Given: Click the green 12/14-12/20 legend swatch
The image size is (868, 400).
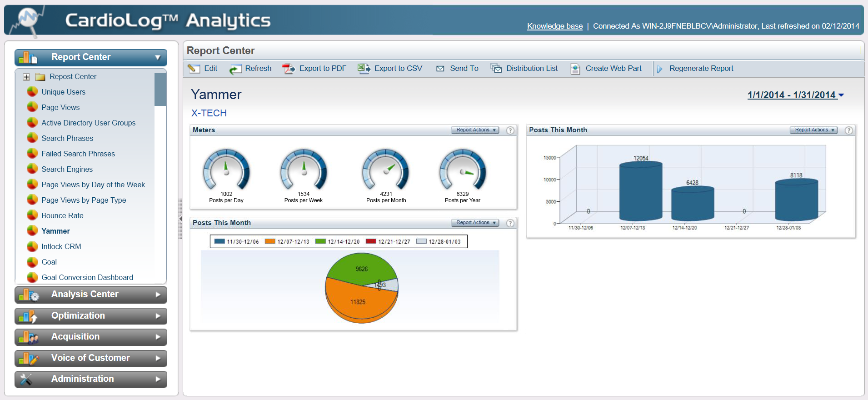Looking at the screenshot, I should click(x=320, y=241).
